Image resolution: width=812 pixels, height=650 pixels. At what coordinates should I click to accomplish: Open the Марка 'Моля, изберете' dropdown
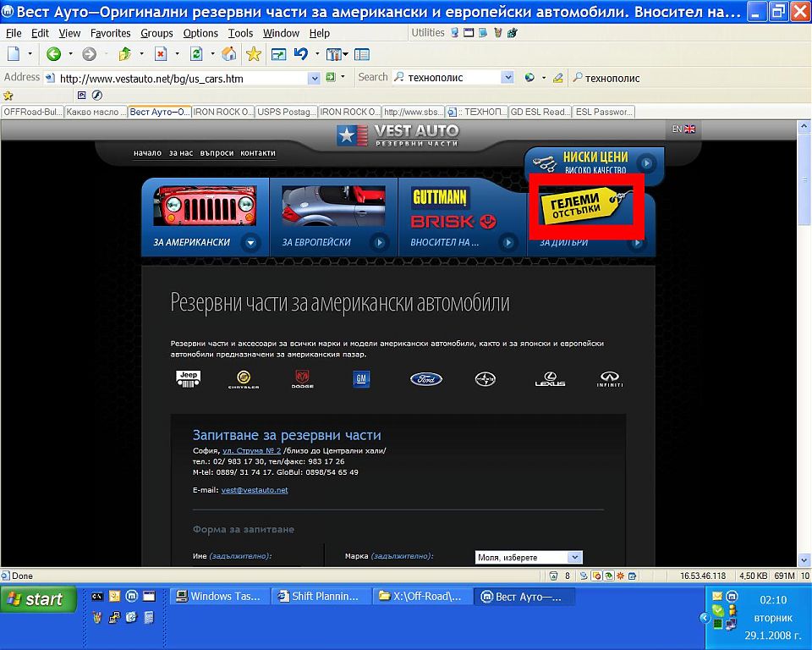tap(529, 557)
